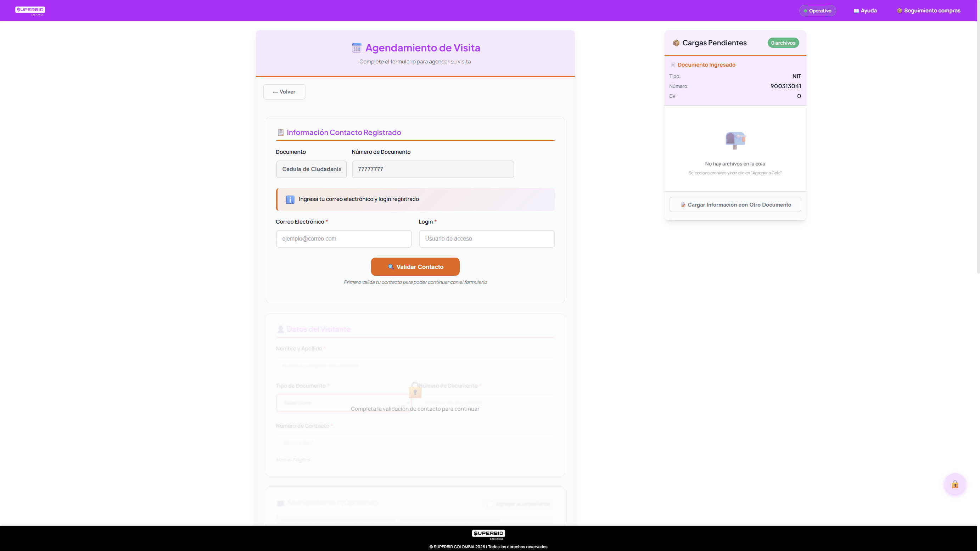Click the Superbid Exchange header logo

(30, 11)
